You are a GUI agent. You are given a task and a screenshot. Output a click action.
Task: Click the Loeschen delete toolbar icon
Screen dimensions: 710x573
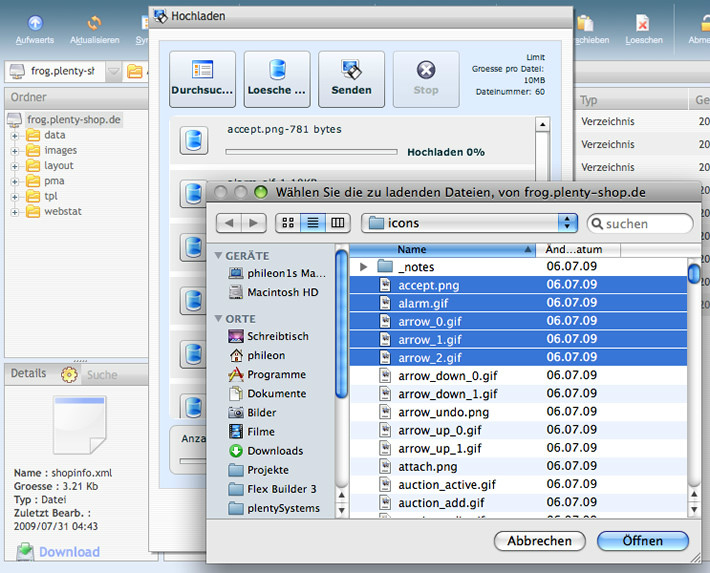click(x=643, y=23)
